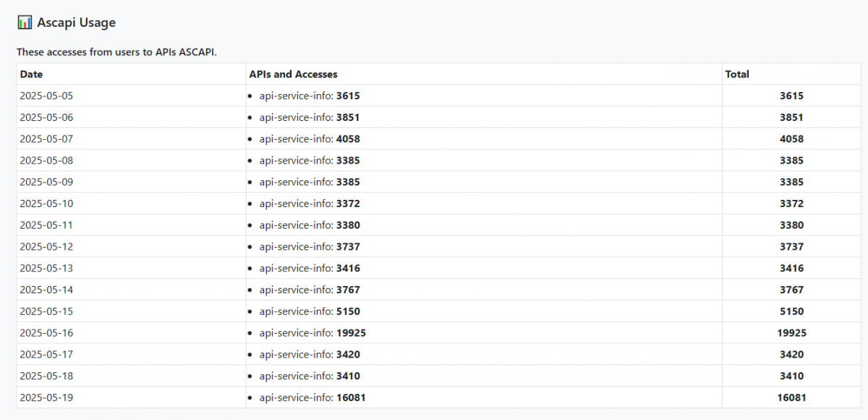This screenshot has width=868, height=420.
Task: Click the total value 3615
Action: (791, 96)
